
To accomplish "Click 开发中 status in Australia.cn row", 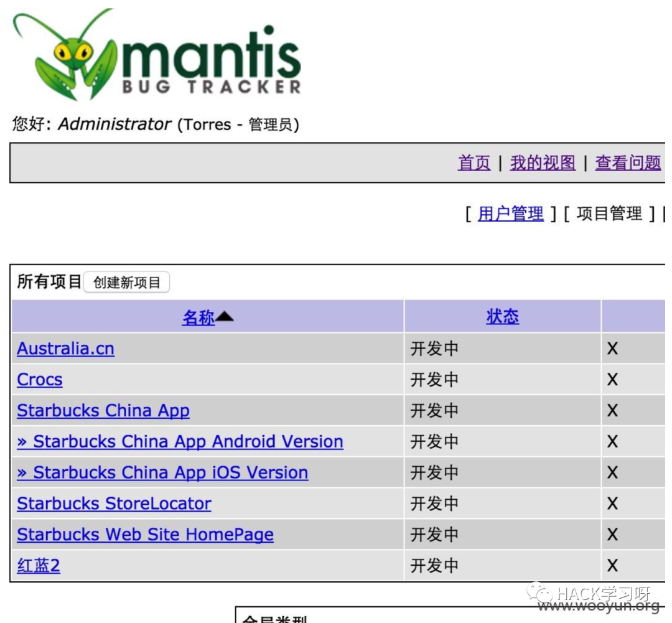I will [x=434, y=349].
